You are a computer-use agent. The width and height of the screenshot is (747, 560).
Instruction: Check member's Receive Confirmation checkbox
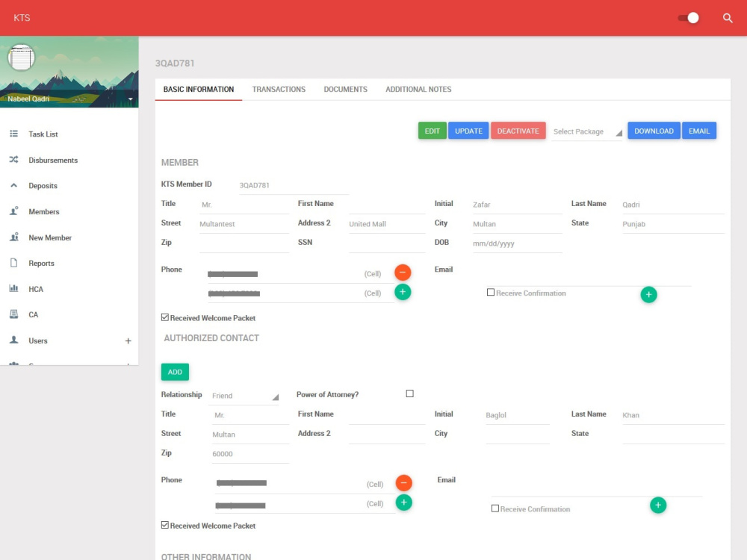[x=490, y=293]
